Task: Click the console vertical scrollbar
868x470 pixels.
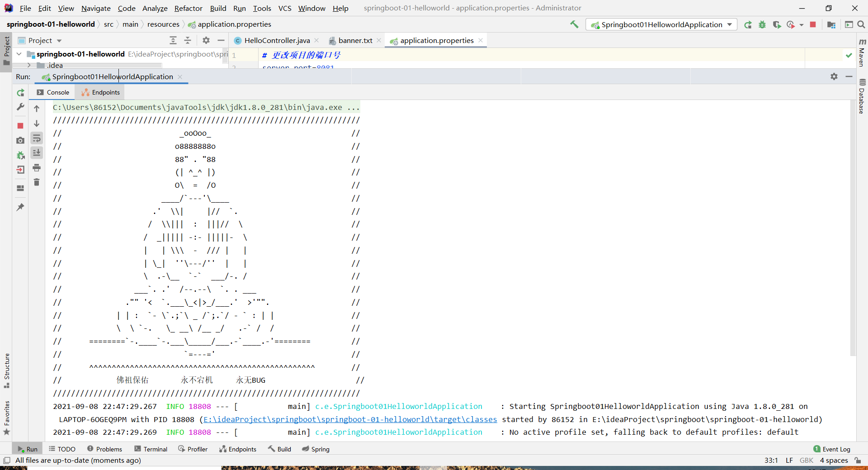Action: (853, 228)
